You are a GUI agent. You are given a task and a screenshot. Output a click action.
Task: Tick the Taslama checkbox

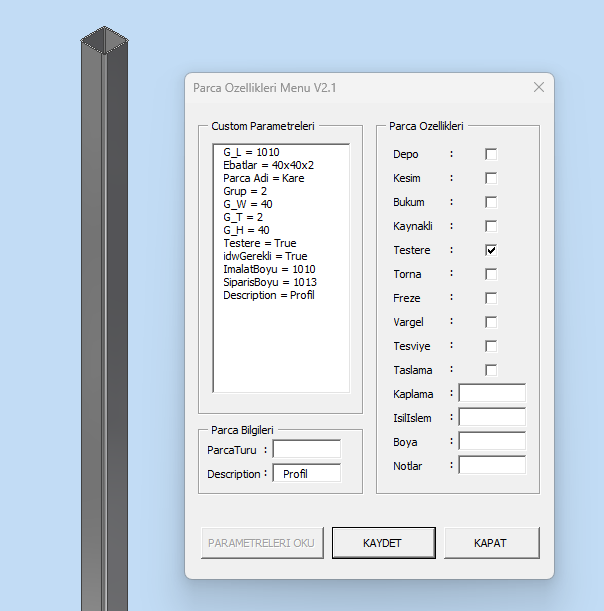pyautogui.click(x=491, y=370)
